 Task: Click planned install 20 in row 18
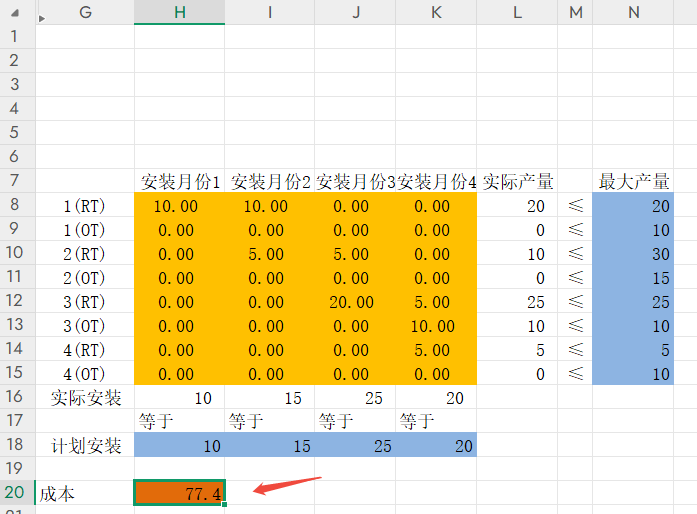point(436,445)
